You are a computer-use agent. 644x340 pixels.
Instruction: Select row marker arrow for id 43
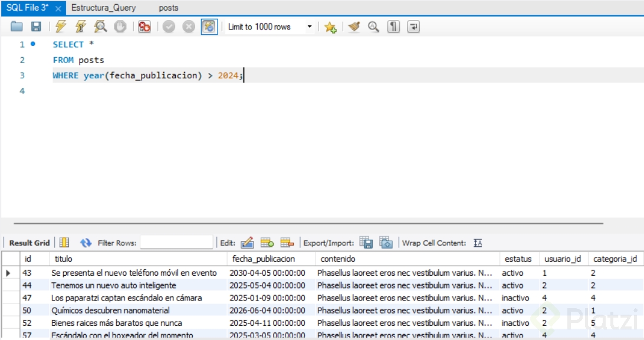click(x=9, y=273)
